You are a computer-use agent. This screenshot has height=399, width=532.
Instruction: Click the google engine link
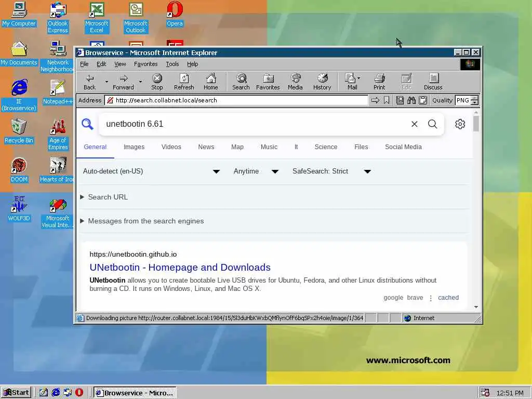point(393,298)
